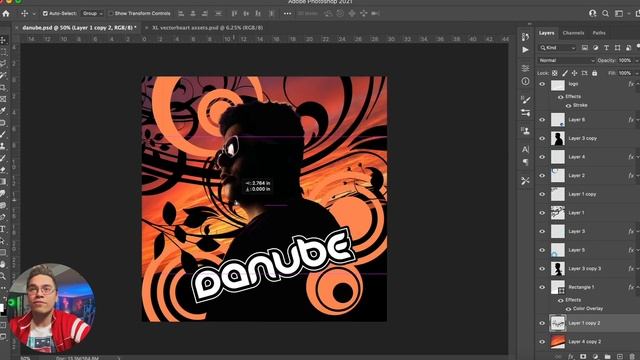Click align left edges icon
This screenshot has height=360, width=640.
(x=181, y=13)
